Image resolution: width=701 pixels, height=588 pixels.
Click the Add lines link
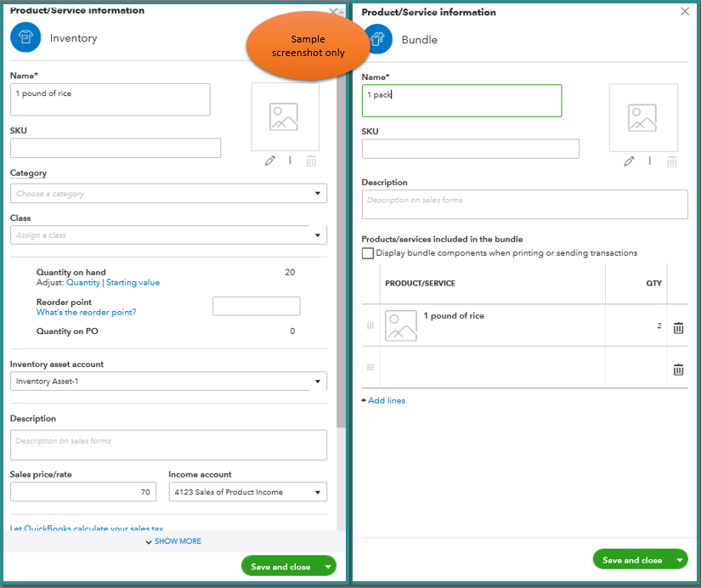[387, 400]
